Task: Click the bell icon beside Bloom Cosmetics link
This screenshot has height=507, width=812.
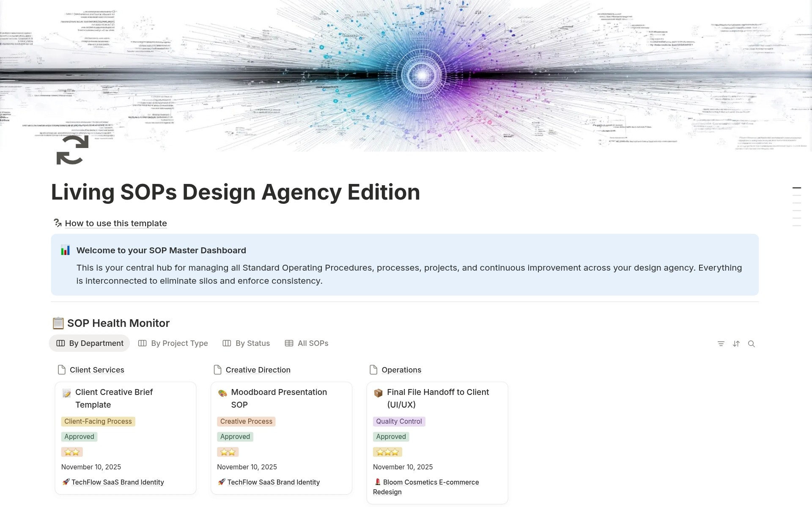Action: (x=378, y=482)
